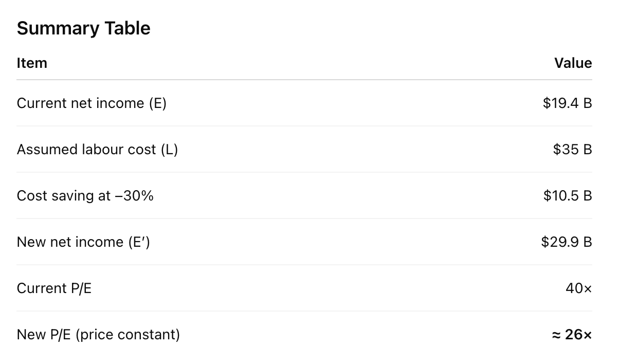
Task: Click the (E′) symbol in New net income
Action: 139,242
